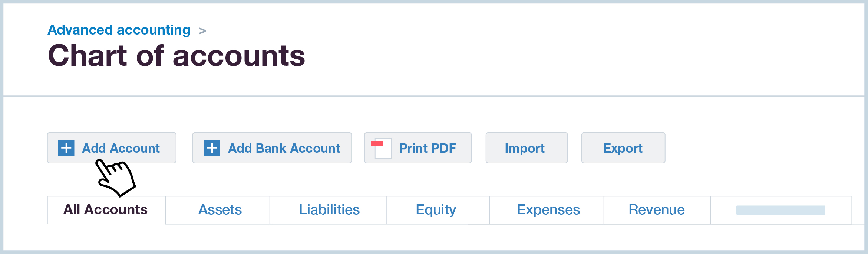The width and height of the screenshot is (868, 254).
Task: Select the Revenue tab
Action: (x=656, y=209)
